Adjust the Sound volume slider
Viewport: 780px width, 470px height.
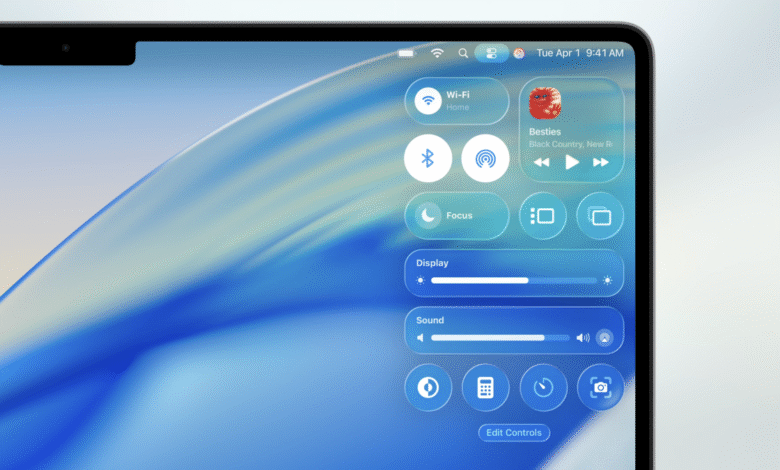pos(500,338)
